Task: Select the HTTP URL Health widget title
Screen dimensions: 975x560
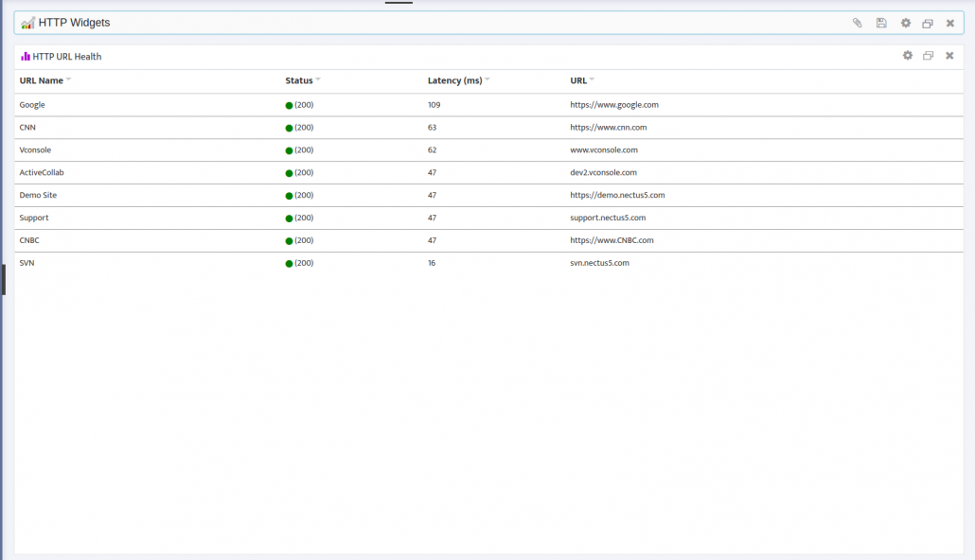Action: click(x=66, y=55)
